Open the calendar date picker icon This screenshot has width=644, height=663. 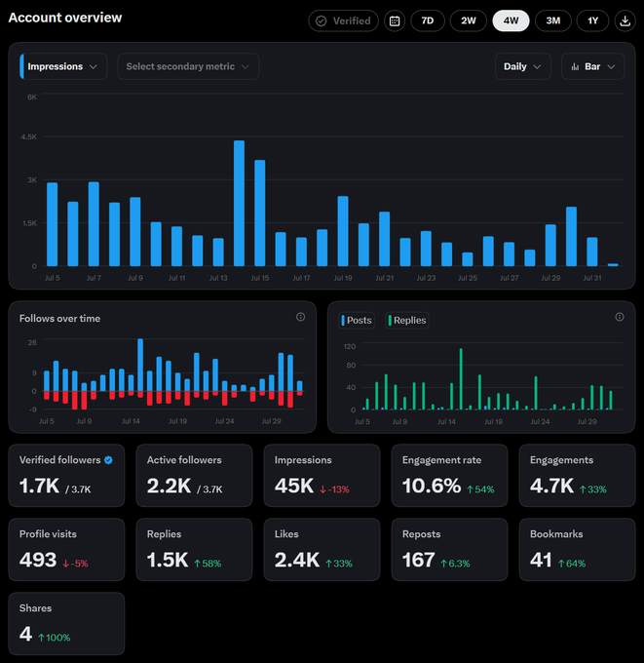[395, 20]
